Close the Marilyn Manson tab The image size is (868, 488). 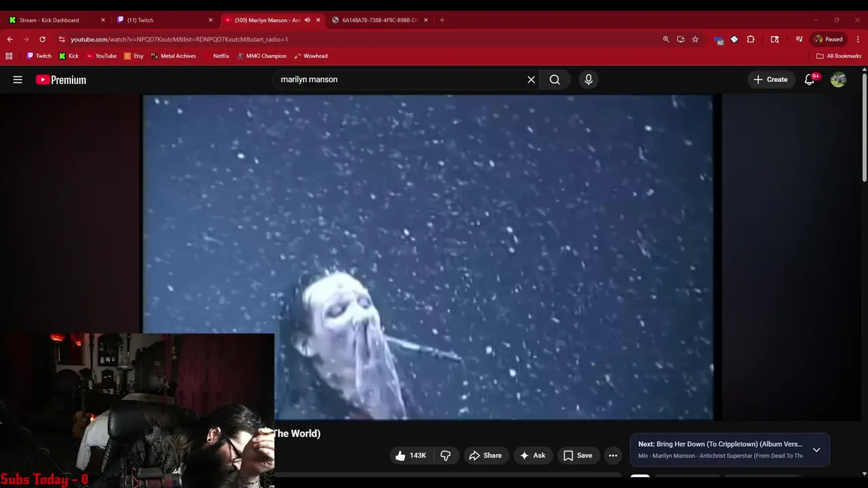pyautogui.click(x=318, y=20)
